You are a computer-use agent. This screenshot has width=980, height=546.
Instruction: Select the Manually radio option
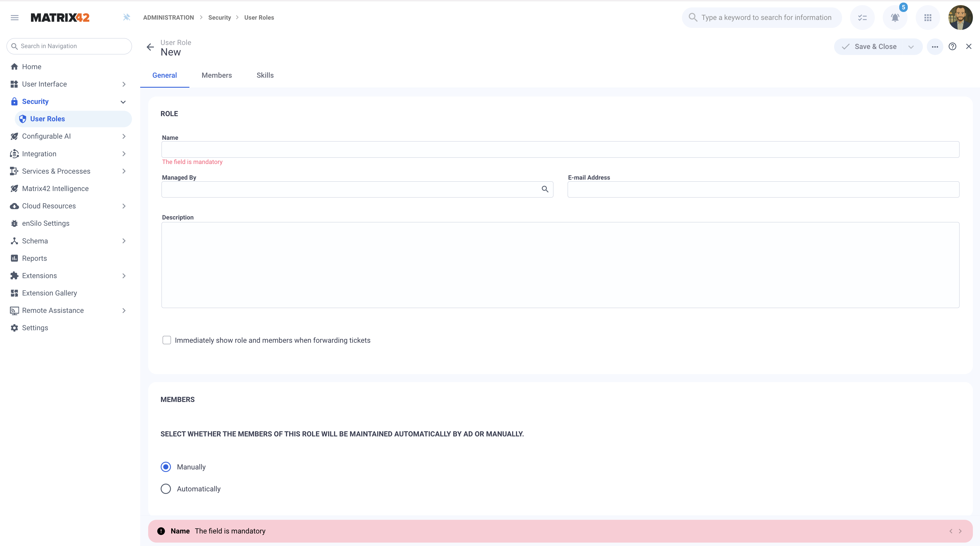point(166,467)
